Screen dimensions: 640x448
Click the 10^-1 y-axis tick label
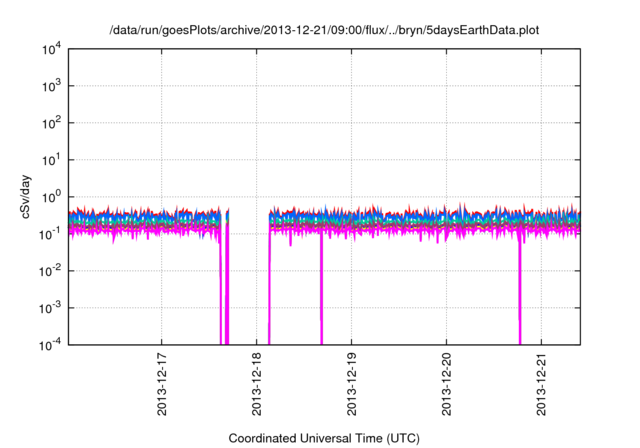click(x=50, y=234)
